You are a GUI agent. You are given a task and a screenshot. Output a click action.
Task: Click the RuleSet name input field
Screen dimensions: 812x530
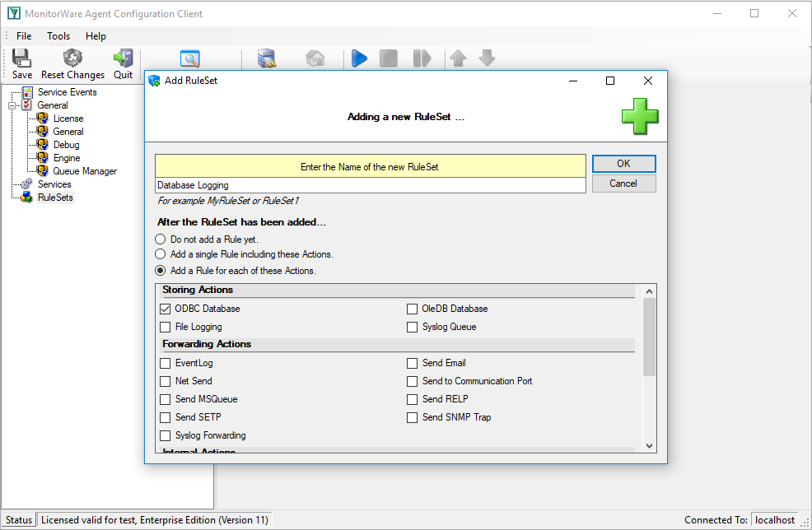tap(371, 185)
